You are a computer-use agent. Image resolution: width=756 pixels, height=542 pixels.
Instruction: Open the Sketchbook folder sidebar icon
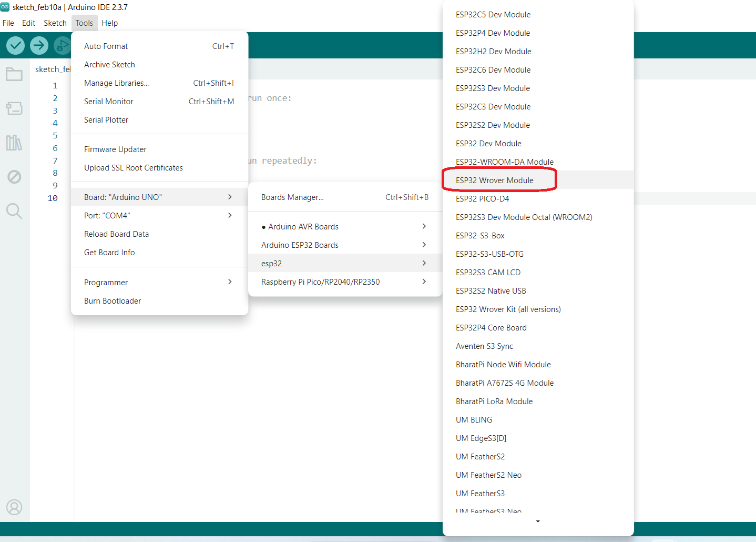coord(14,74)
